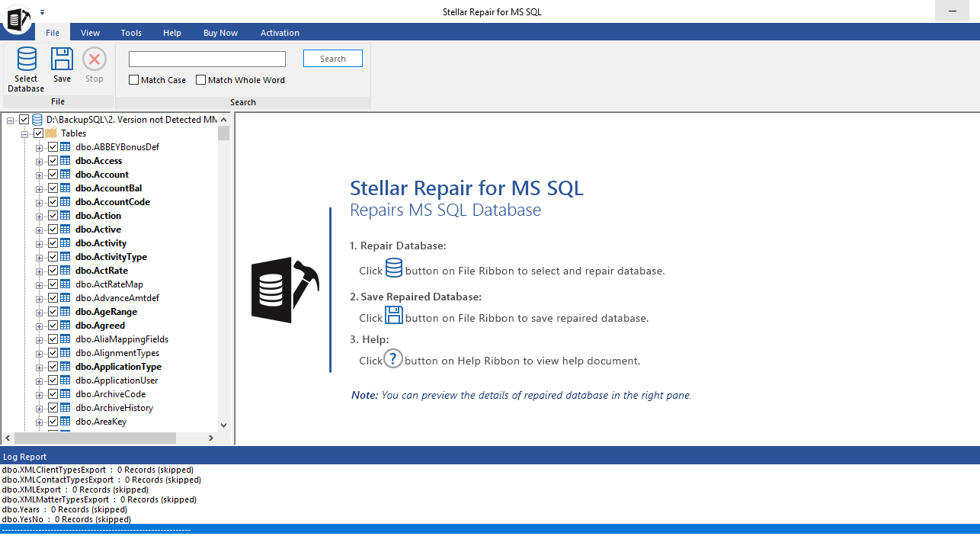Click the tree vertical scrollbar down arrow
The width and height of the screenshot is (980, 536).
pyautogui.click(x=223, y=425)
